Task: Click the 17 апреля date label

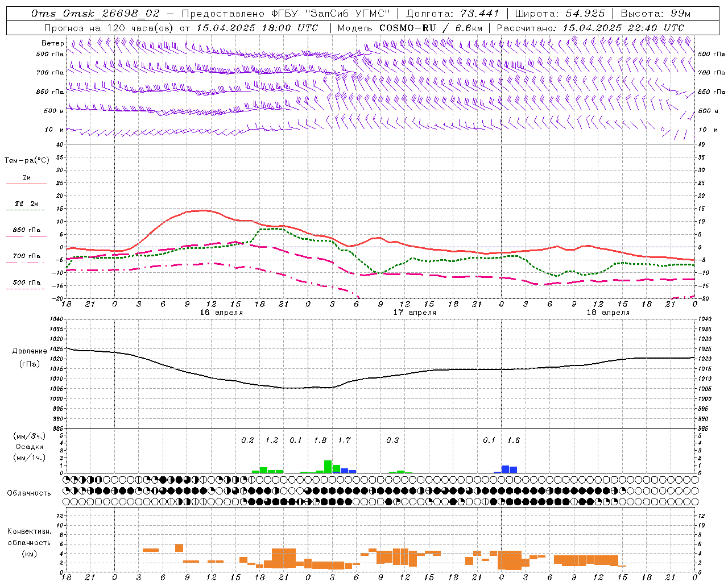Action: pos(415,313)
